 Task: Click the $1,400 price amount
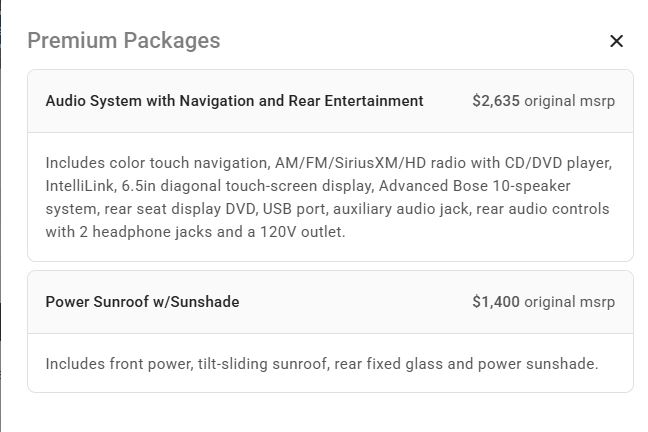(496, 302)
